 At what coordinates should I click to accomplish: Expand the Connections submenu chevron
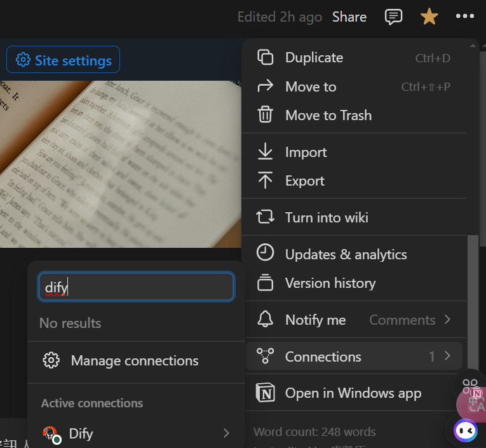point(447,356)
